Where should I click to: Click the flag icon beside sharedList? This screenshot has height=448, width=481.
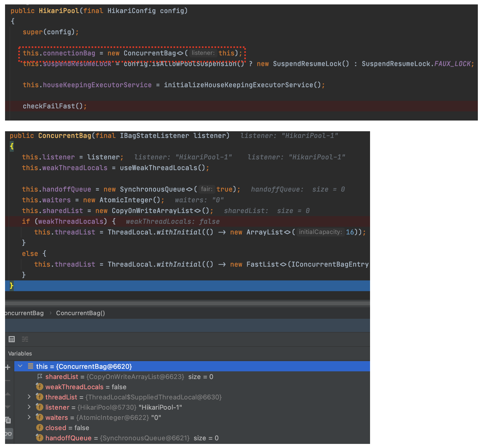pos(40,376)
